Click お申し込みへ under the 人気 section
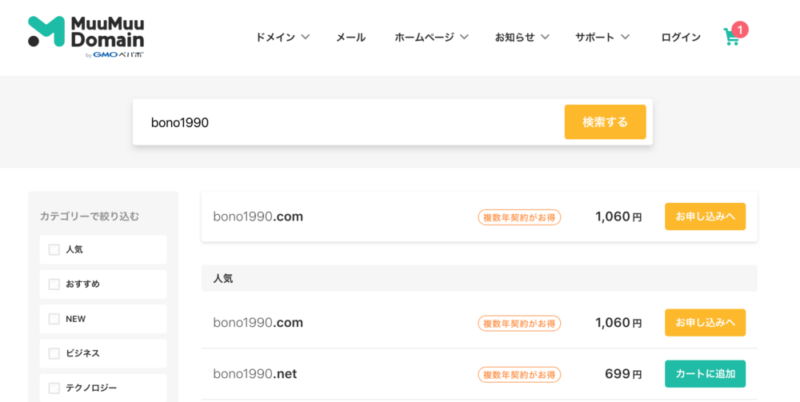Viewport: 800px width, 402px height. (705, 322)
